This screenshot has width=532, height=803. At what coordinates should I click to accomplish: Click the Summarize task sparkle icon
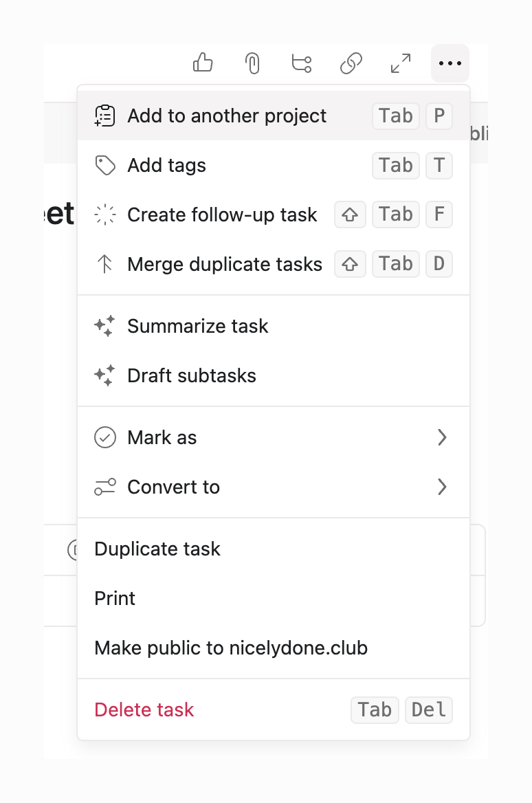104,326
